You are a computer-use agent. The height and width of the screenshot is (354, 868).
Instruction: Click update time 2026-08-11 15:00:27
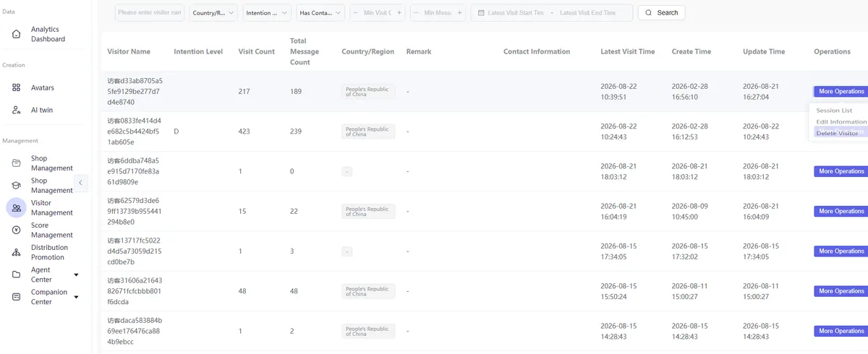(x=761, y=291)
